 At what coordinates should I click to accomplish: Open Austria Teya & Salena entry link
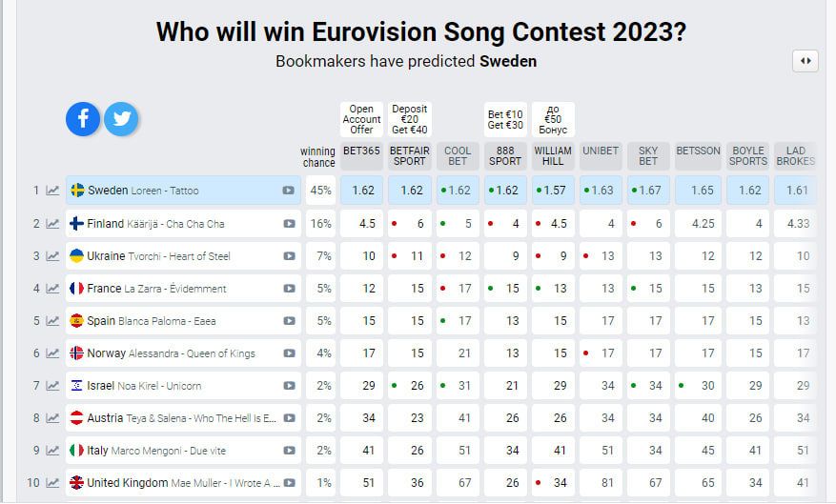point(181,418)
